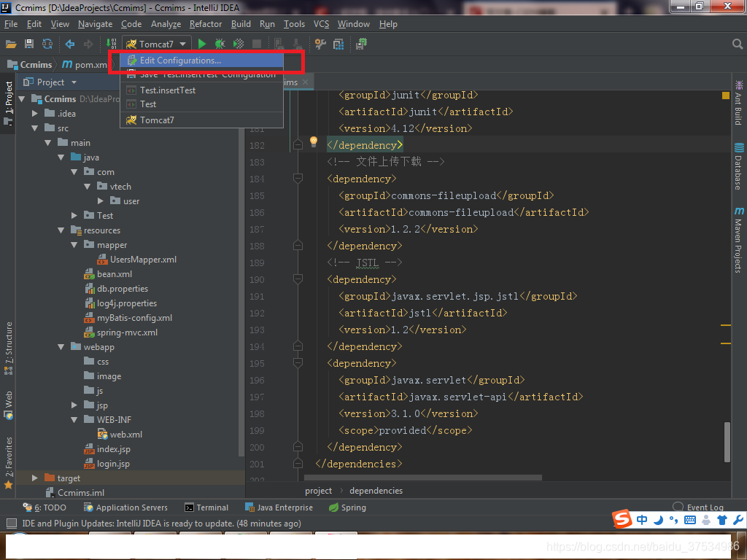Select web.xml in project tree
747x560 pixels.
[120, 435]
